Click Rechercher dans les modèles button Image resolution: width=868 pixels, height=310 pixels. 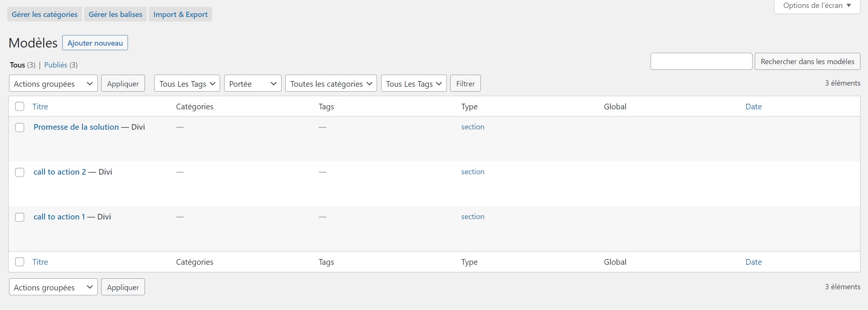pos(808,61)
